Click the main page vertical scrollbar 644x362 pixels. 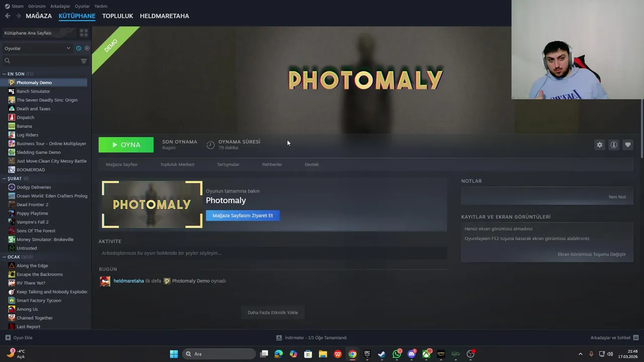click(x=641, y=130)
